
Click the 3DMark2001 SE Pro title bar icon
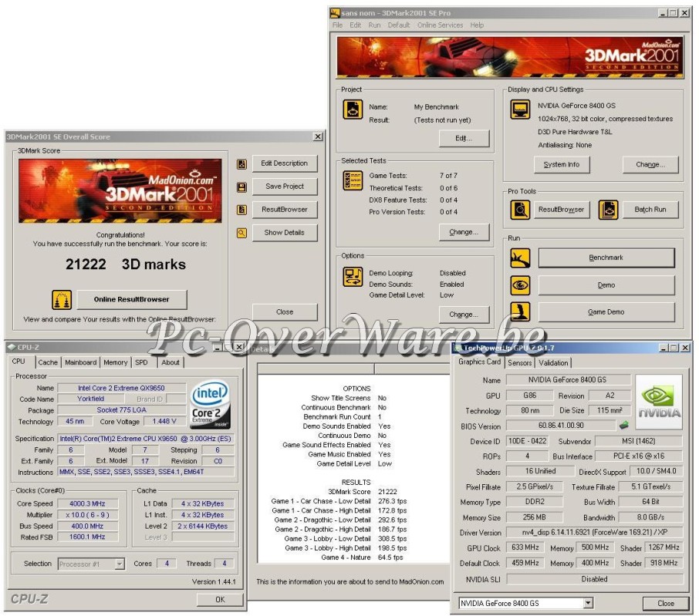click(336, 13)
